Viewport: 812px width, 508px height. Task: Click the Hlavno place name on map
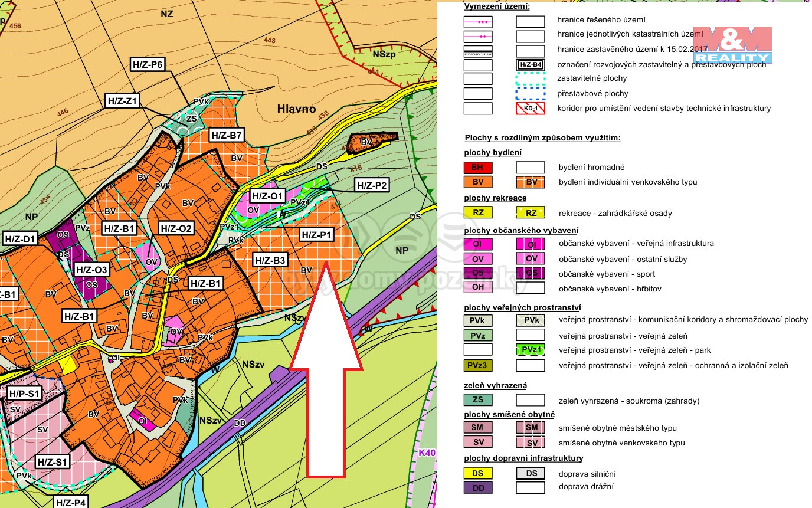(x=296, y=110)
